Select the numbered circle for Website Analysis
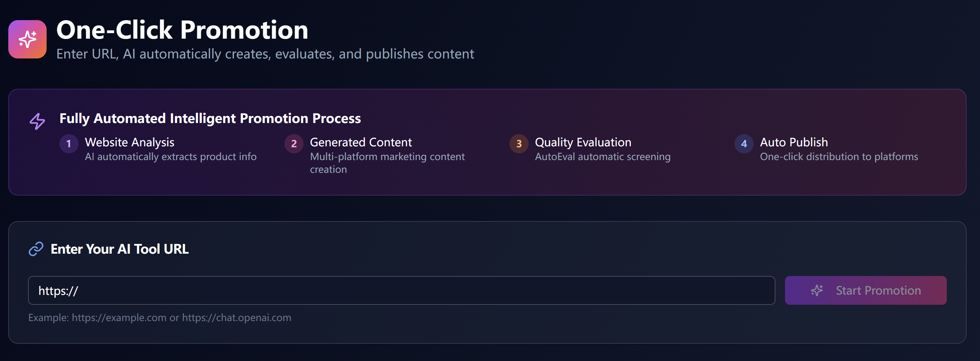This screenshot has width=980, height=361. [x=69, y=144]
